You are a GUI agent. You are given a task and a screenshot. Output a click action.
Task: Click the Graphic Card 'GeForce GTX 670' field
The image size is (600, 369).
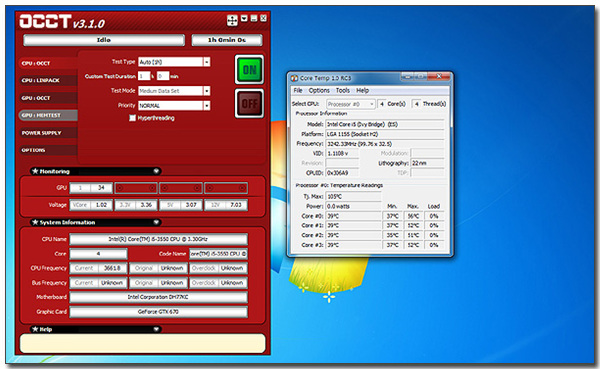pos(158,312)
